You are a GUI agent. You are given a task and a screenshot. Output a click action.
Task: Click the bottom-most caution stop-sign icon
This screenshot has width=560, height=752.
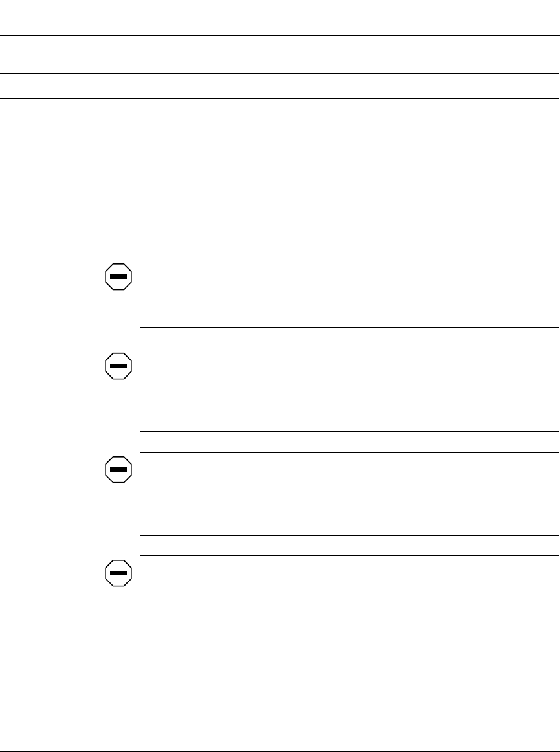point(118,573)
